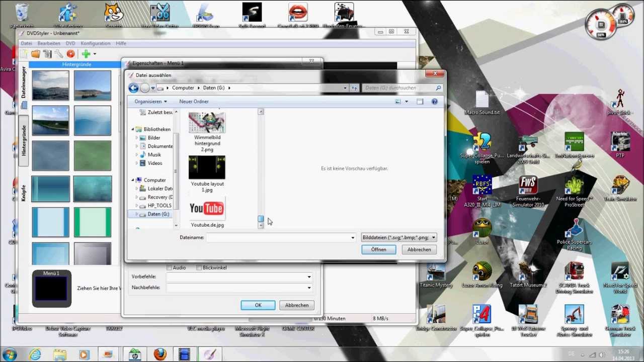Click the blue help icon in file dialog
The width and height of the screenshot is (644, 362).
pyautogui.click(x=435, y=102)
